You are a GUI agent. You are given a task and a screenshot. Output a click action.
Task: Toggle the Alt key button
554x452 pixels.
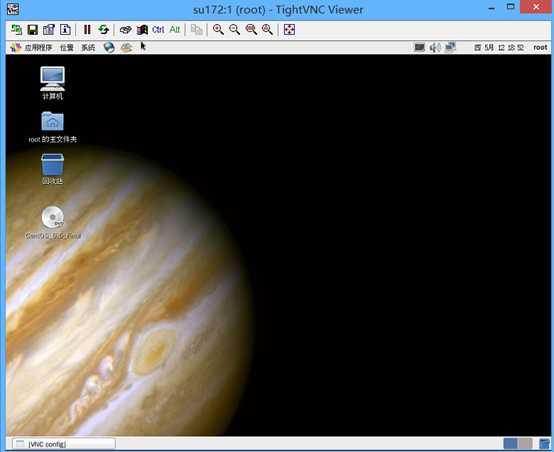[x=175, y=30]
